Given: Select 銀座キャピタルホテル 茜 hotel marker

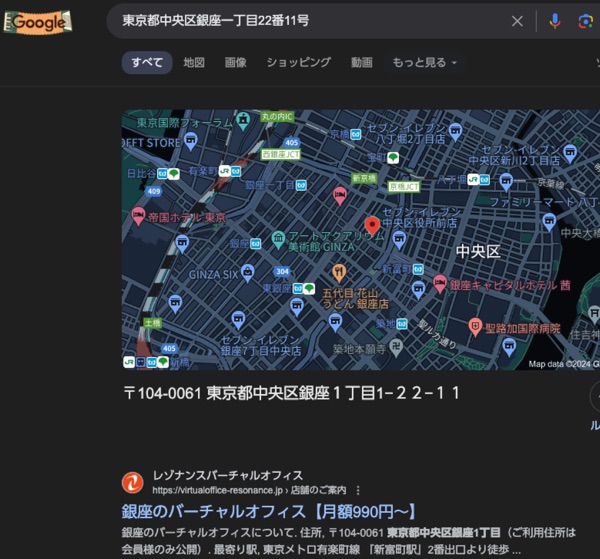Looking at the screenshot, I should (440, 284).
